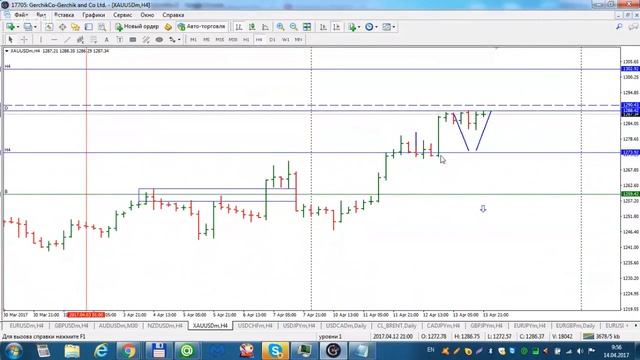Toggle chart auto scroll icon

323,27
